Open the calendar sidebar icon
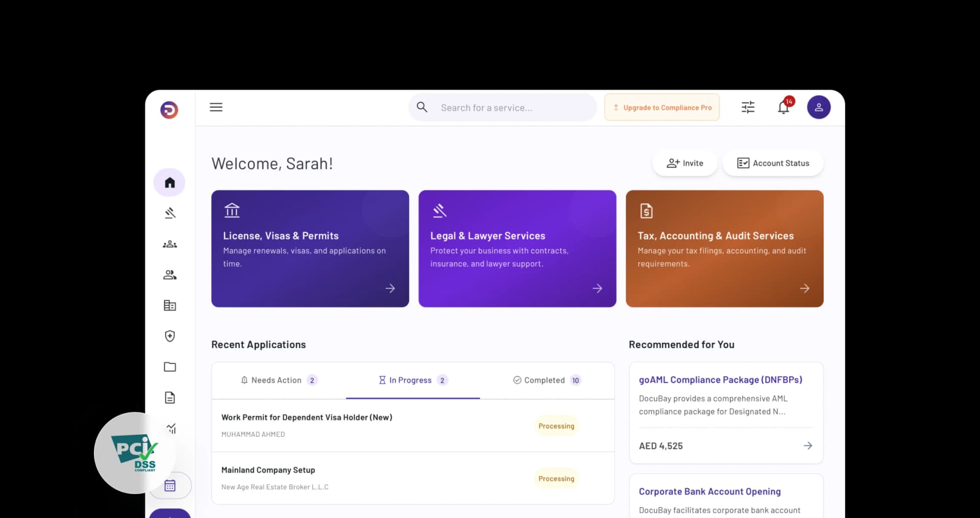This screenshot has width=980, height=518. pos(170,485)
